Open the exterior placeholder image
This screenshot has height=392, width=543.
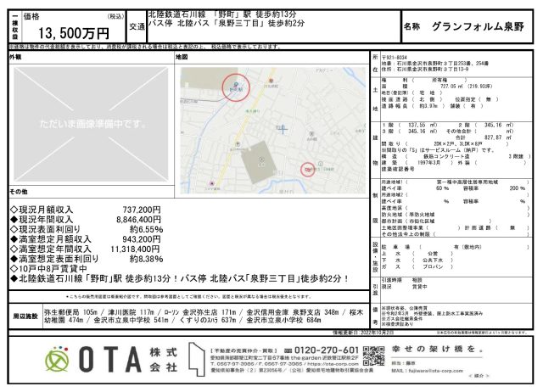(91, 125)
